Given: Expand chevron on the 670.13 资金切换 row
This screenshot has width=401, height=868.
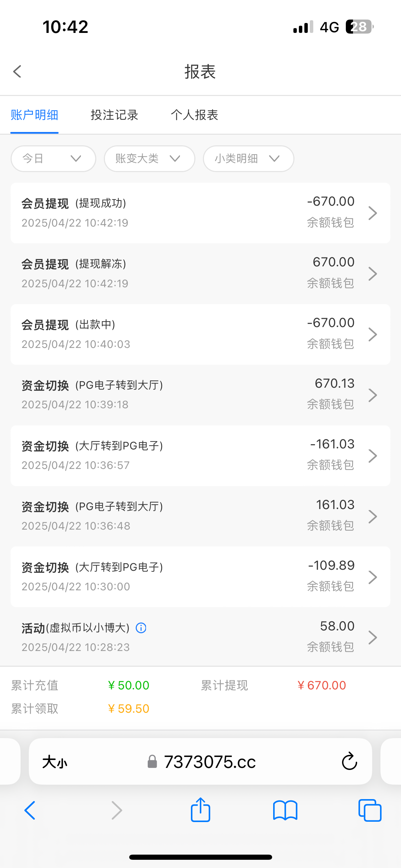Looking at the screenshot, I should (373, 395).
